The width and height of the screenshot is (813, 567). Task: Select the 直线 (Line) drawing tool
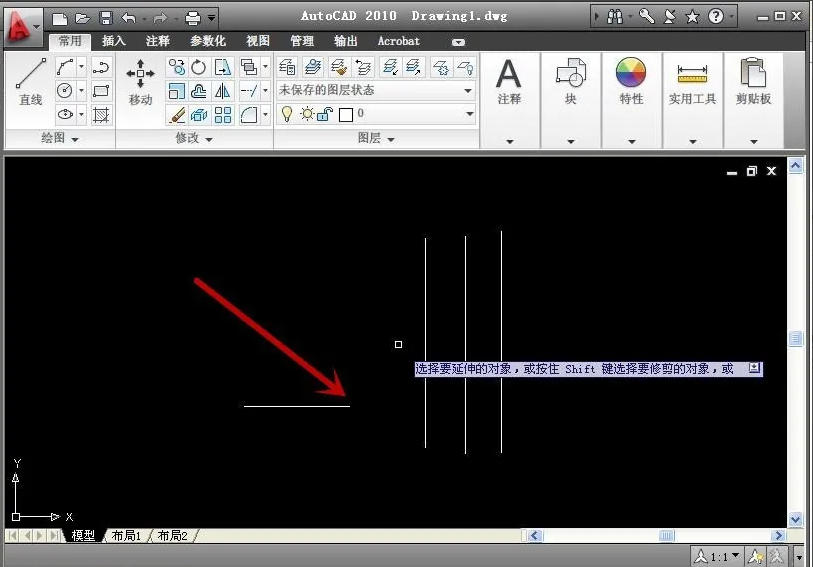click(31, 80)
